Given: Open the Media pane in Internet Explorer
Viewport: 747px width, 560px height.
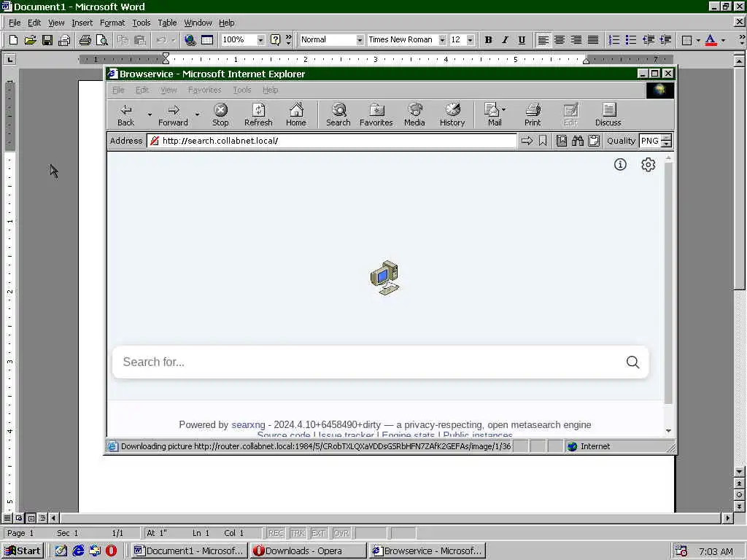Looking at the screenshot, I should [414, 115].
